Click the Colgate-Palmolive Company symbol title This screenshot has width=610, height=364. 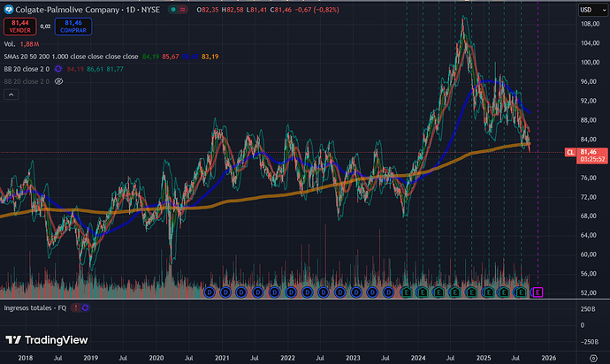pyautogui.click(x=64, y=8)
